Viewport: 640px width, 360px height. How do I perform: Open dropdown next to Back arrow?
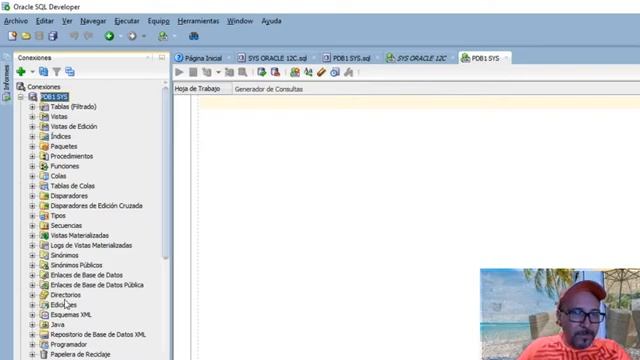click(x=120, y=36)
